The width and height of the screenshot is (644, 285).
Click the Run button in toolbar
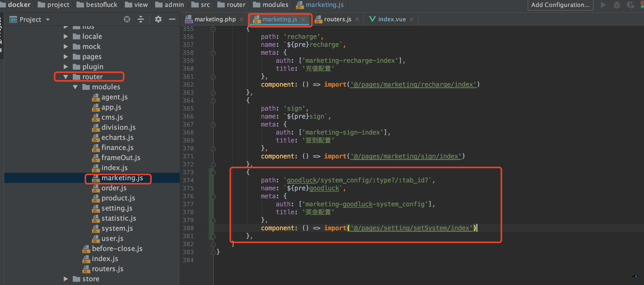click(603, 5)
